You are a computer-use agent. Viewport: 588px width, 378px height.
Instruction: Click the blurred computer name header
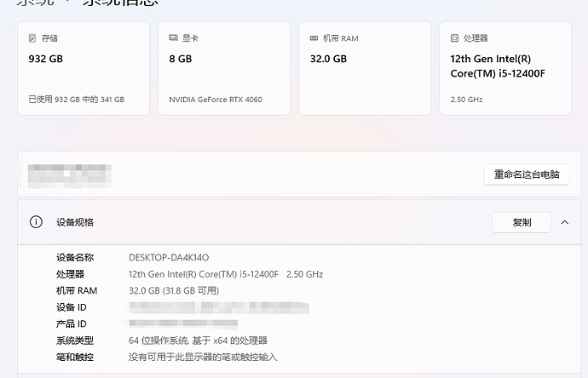(69, 175)
